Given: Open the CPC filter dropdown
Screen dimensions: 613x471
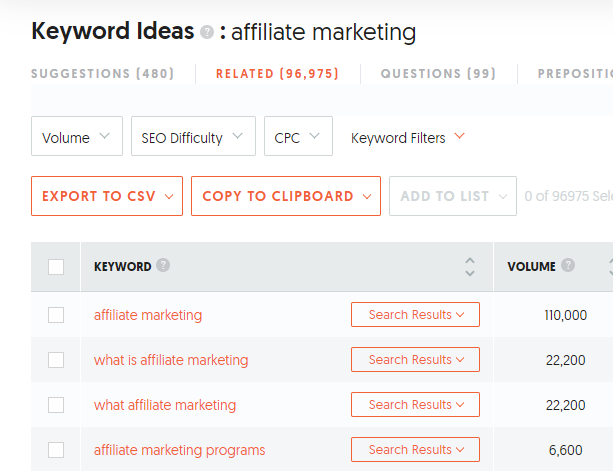Looking at the screenshot, I should point(298,137).
